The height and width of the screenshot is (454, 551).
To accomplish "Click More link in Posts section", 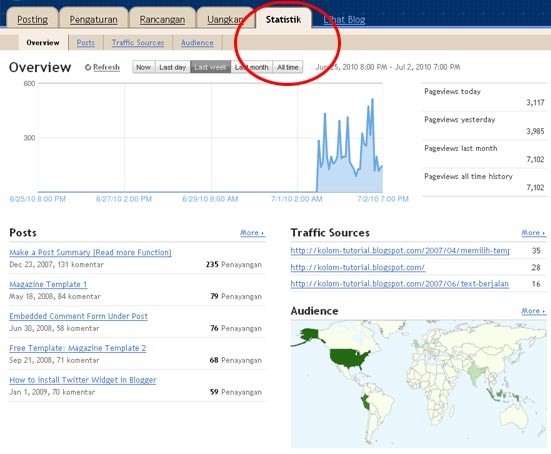I will (x=252, y=233).
